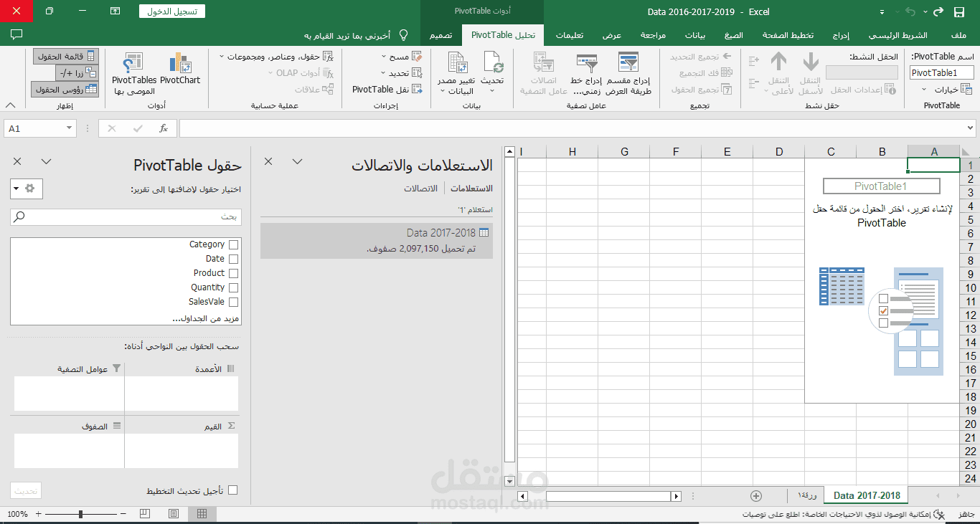Toggle Field List (قائمة الحقول) button
The image size is (980, 524).
(x=66, y=57)
